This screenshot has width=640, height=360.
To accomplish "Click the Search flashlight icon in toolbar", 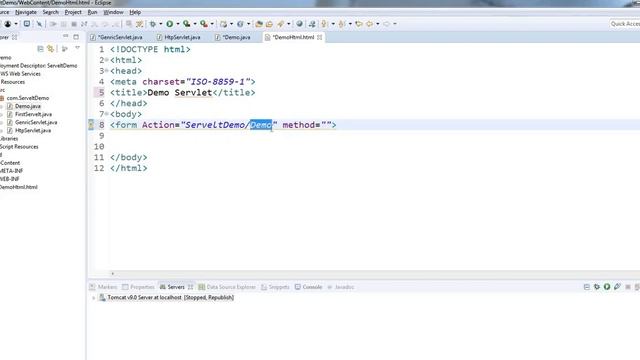I will 281,24.
